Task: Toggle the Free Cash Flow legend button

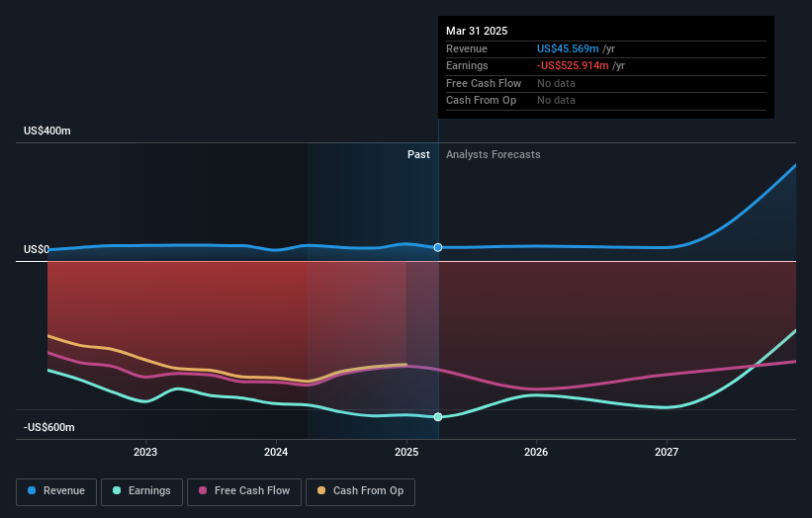Action: coord(244,491)
